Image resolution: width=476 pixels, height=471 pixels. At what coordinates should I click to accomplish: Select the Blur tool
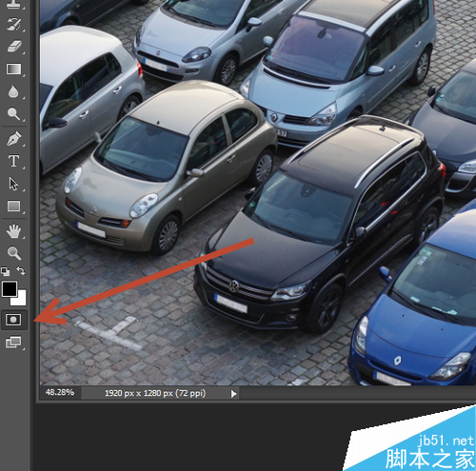click(13, 91)
